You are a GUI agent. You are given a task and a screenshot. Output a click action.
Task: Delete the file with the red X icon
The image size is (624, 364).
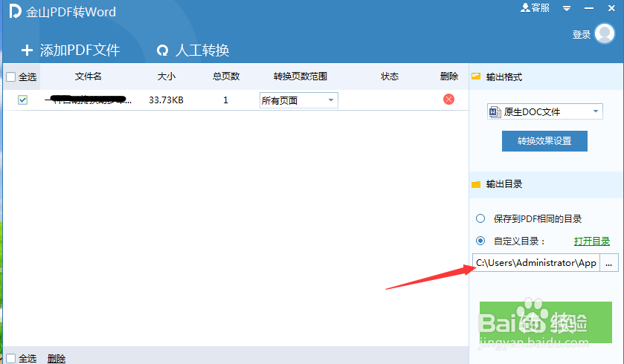(448, 100)
